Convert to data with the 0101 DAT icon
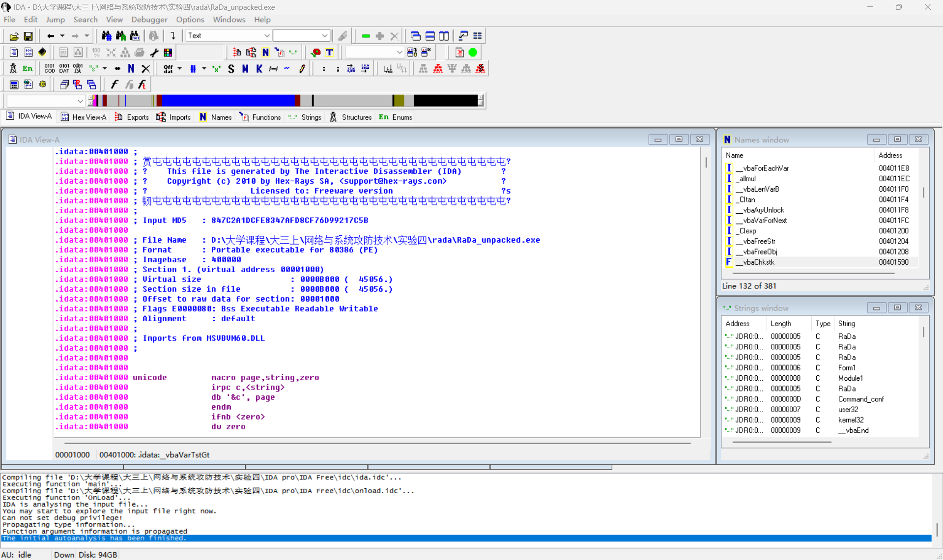Image resolution: width=943 pixels, height=560 pixels. (64, 68)
